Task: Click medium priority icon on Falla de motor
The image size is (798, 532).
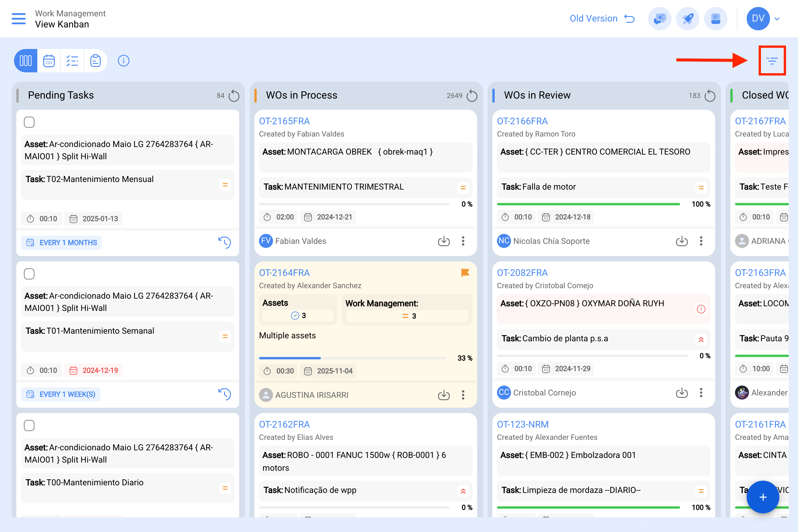Action: pyautogui.click(x=701, y=188)
